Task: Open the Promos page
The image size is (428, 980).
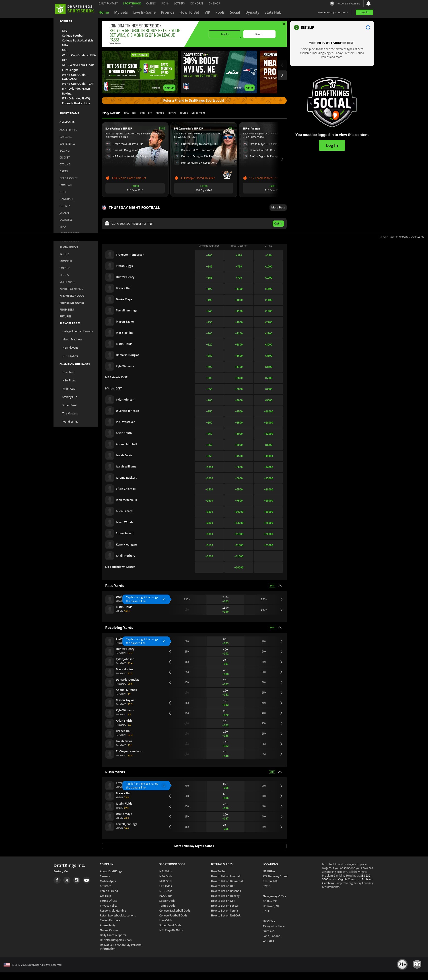Action: 167,12
